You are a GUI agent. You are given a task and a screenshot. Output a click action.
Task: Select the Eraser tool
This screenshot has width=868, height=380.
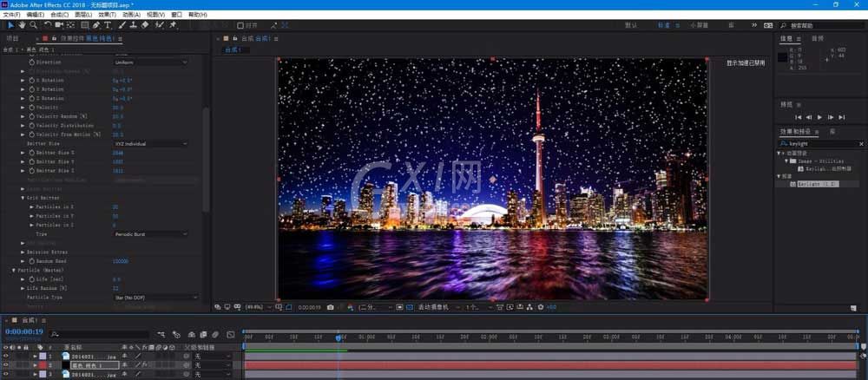coord(145,25)
